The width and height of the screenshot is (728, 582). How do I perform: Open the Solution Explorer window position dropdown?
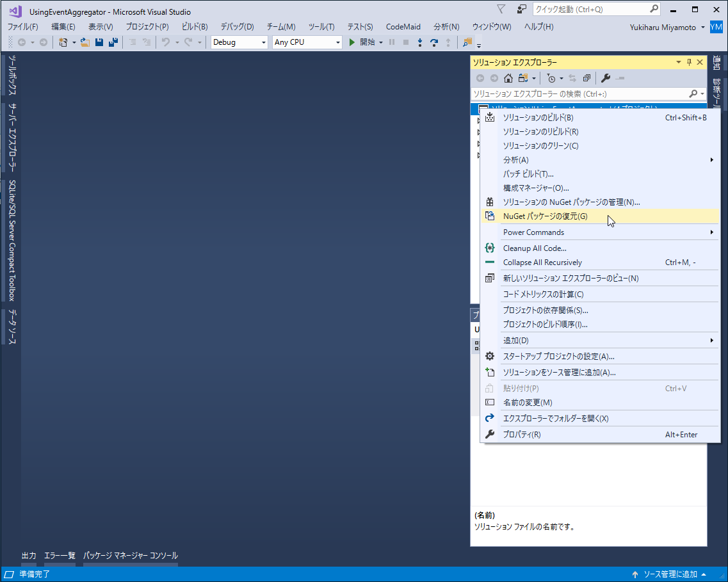pyautogui.click(x=678, y=62)
